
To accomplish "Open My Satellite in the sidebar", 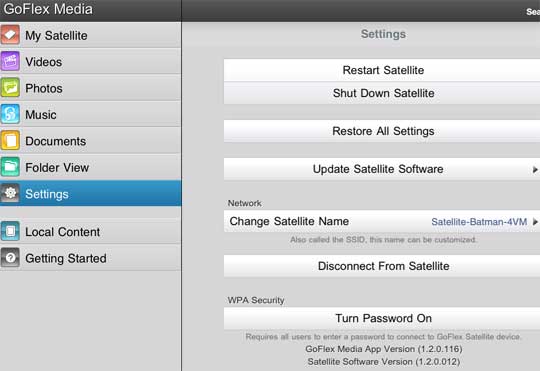I will pos(91,35).
